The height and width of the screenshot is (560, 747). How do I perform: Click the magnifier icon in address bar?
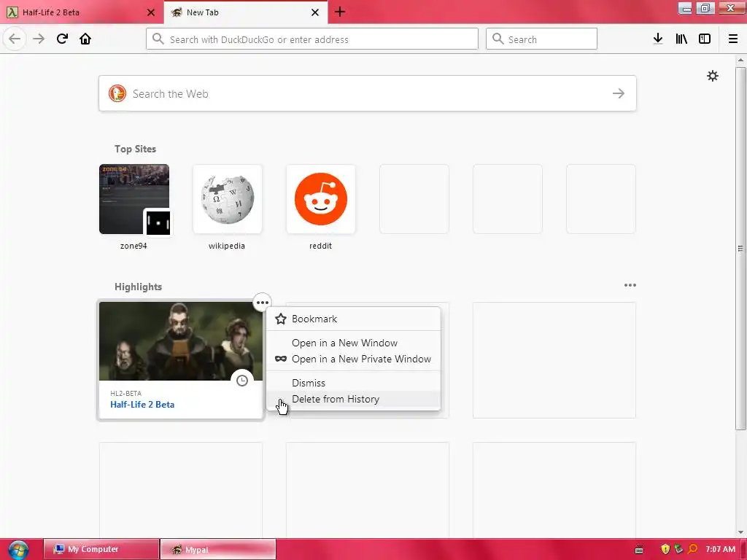[158, 39]
